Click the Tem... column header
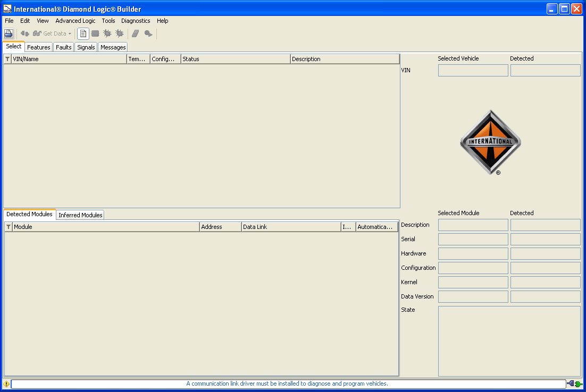Viewport: 586px width, 392px height. coord(139,59)
